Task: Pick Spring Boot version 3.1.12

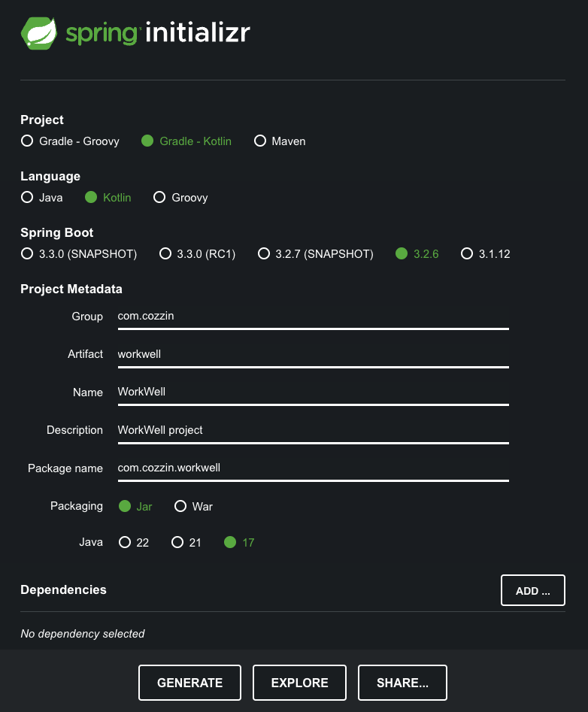Action: (486, 254)
